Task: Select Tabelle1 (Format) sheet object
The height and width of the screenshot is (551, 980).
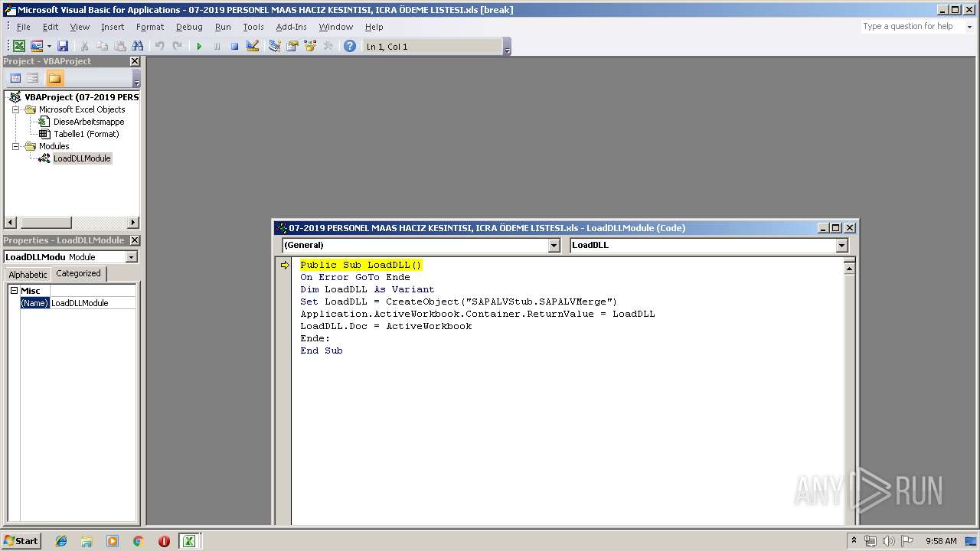Action: click(86, 134)
